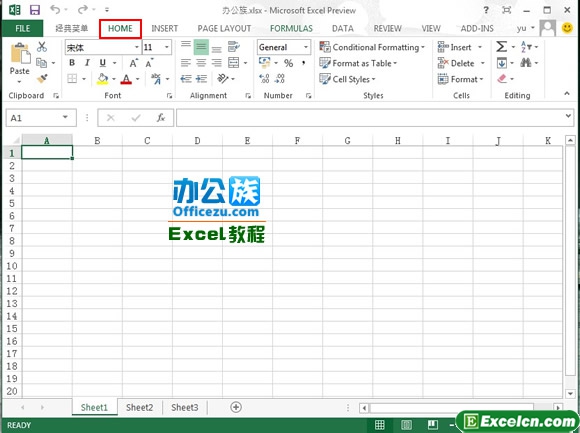580x433 pixels.
Task: Apply comma style format
Action: (x=303, y=63)
